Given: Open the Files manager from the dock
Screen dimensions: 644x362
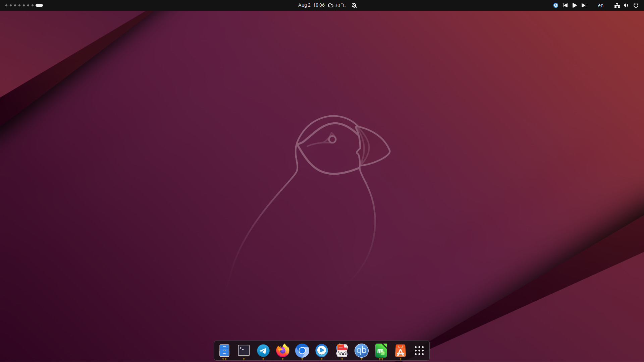Looking at the screenshot, I should click(224, 351).
